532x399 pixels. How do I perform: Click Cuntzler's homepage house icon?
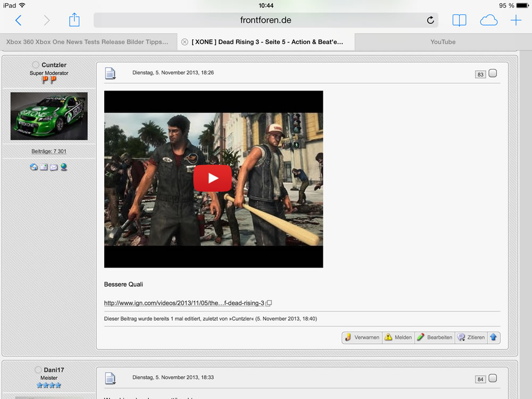tap(34, 167)
